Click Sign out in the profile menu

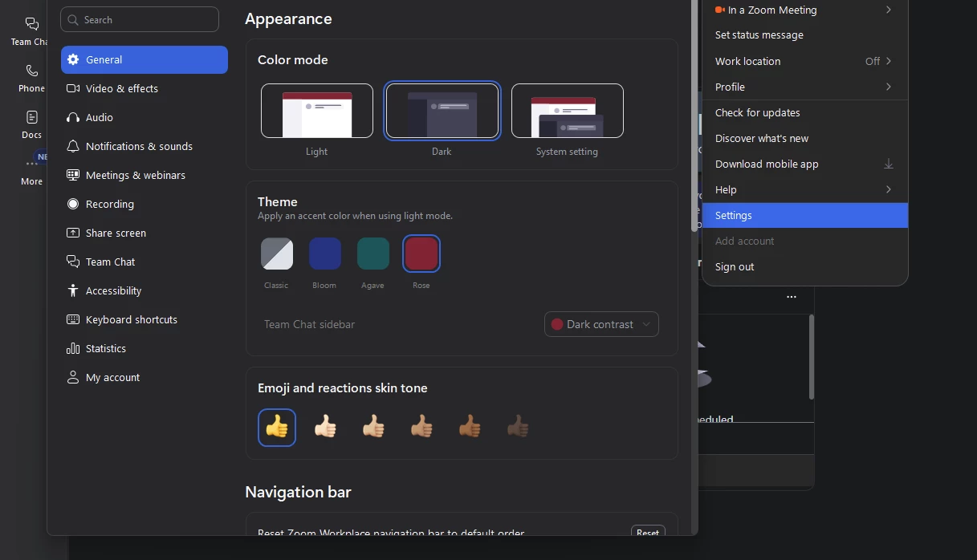click(805, 266)
